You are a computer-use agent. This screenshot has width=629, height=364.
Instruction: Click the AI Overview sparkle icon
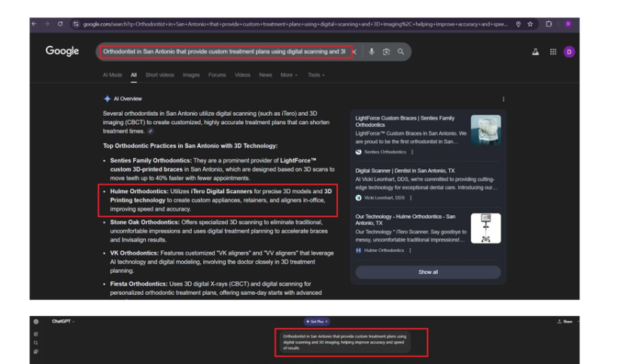(x=107, y=99)
